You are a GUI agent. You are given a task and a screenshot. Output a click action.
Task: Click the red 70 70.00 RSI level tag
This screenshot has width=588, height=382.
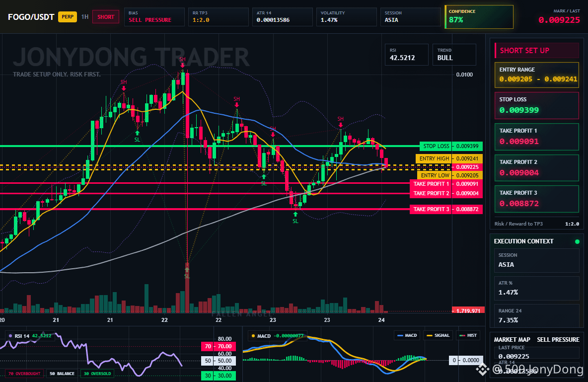[219, 346]
